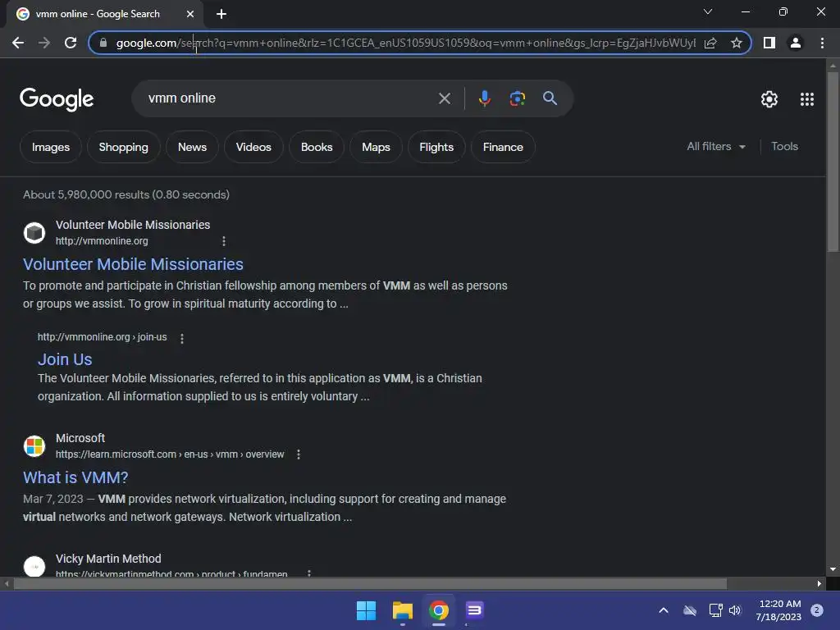Click the scroll down arrow
Image resolution: width=840 pixels, height=630 pixels.
pos(833,569)
